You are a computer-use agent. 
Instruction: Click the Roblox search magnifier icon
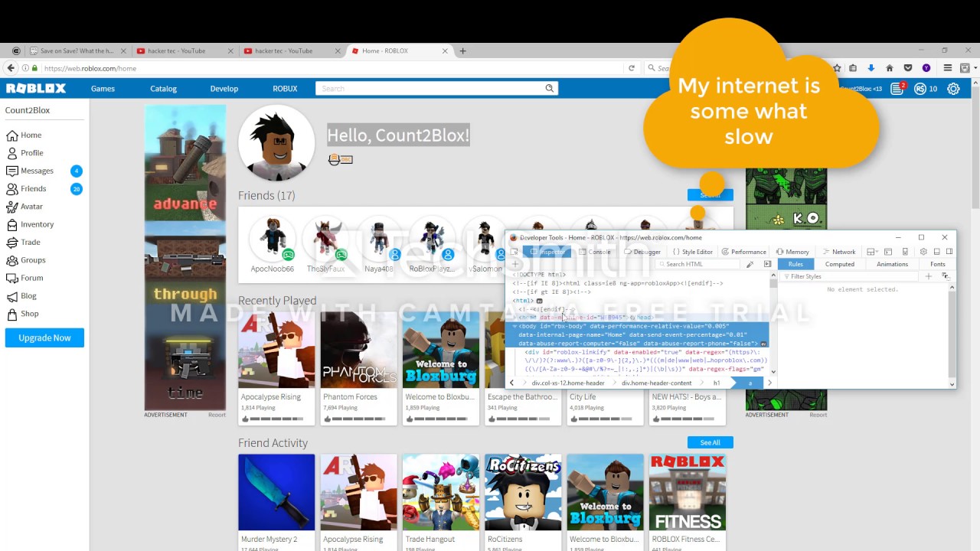coord(549,89)
